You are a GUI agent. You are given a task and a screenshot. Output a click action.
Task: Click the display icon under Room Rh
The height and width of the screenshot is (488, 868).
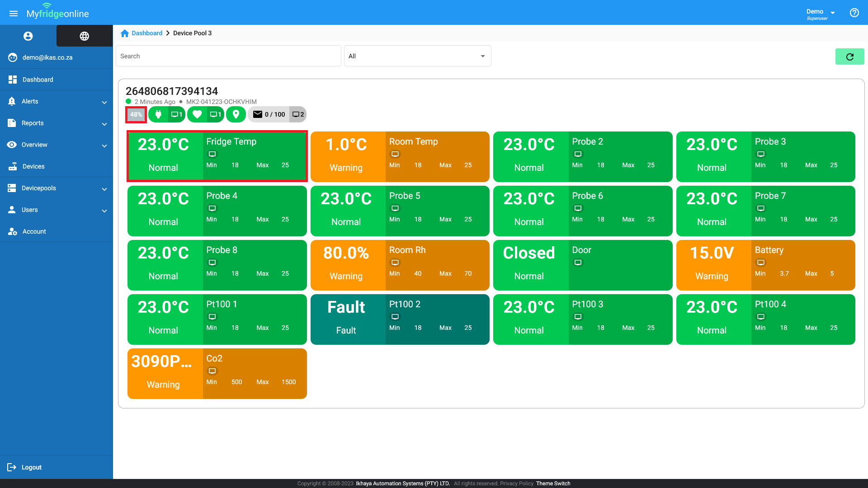click(x=395, y=263)
